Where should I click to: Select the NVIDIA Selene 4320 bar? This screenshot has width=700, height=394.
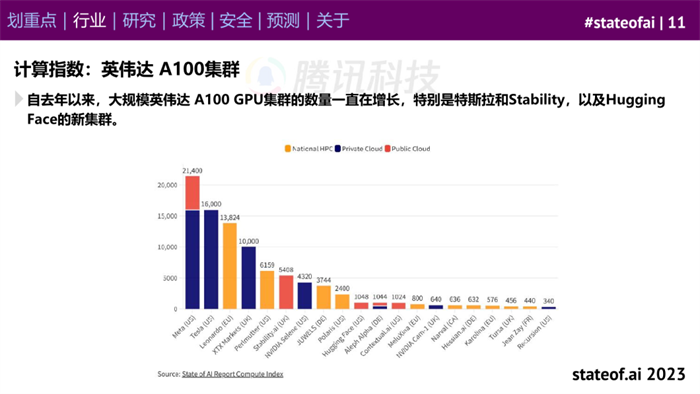coord(305,295)
